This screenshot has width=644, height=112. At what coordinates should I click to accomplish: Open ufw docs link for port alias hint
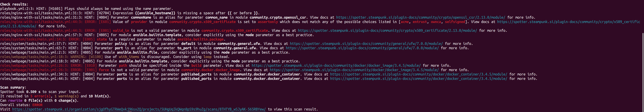tap(362, 48)
